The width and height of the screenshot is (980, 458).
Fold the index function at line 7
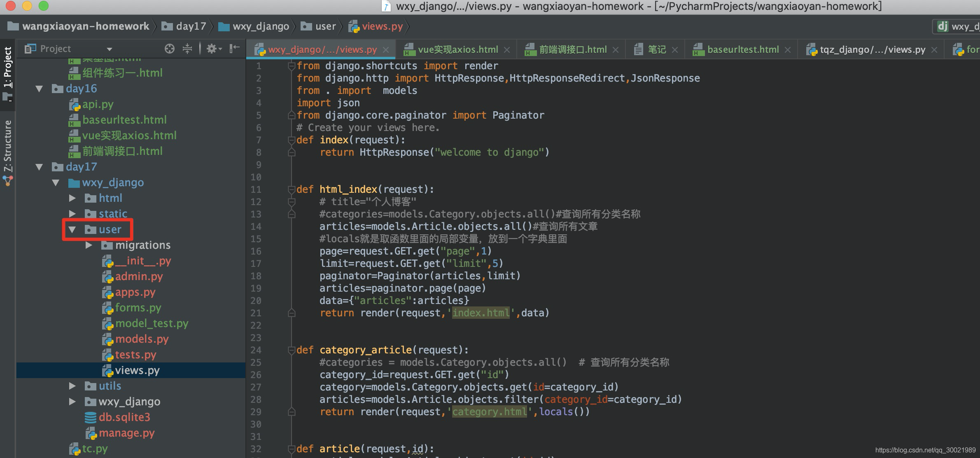click(x=292, y=140)
